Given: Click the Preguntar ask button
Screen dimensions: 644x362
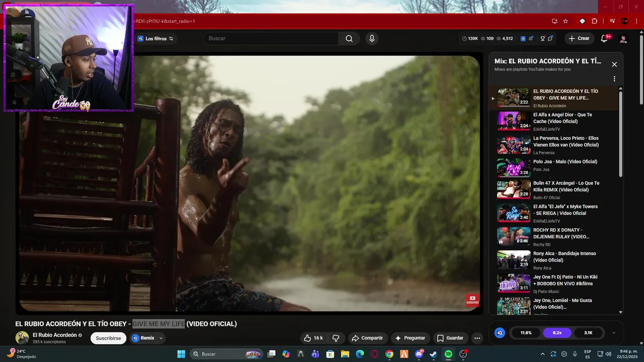Looking at the screenshot, I should [410, 338].
